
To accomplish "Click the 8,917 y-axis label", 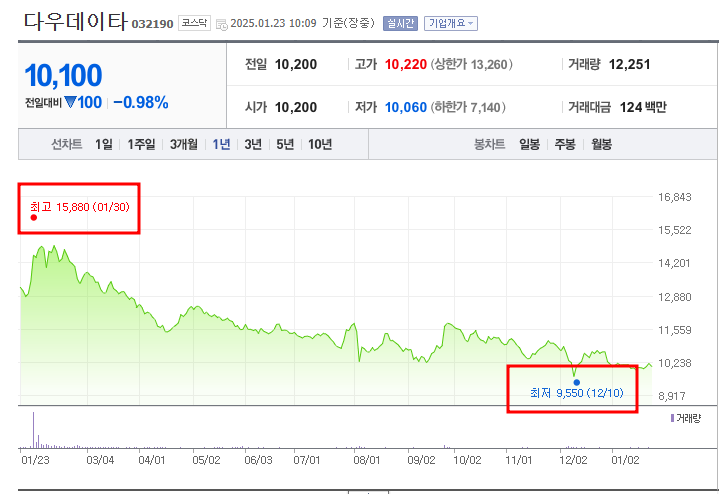I will 672,396.
